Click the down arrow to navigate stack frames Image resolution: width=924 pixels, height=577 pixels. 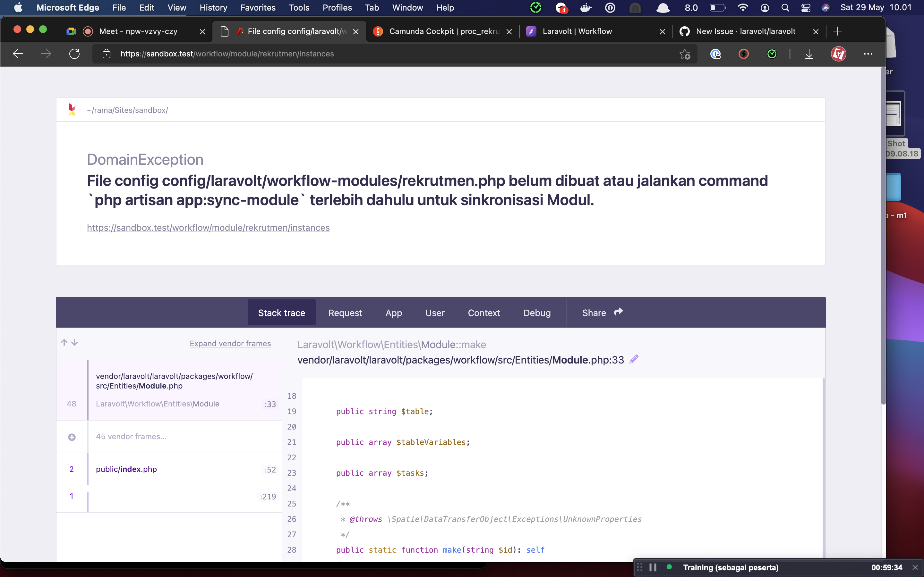tap(74, 342)
